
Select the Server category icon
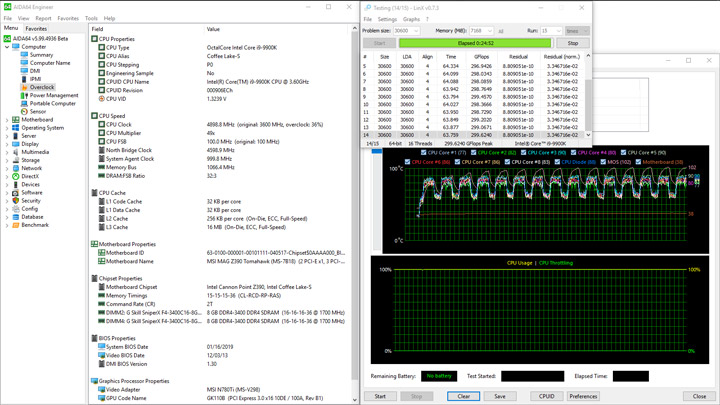click(x=16, y=136)
